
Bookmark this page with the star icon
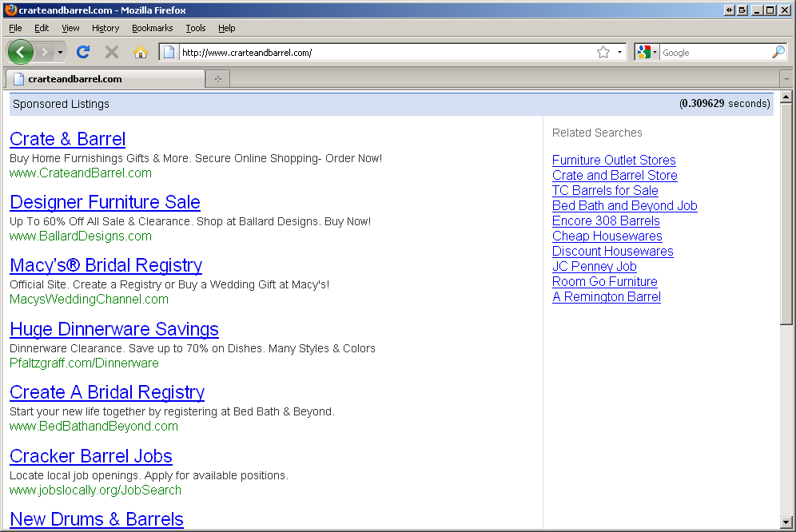603,52
